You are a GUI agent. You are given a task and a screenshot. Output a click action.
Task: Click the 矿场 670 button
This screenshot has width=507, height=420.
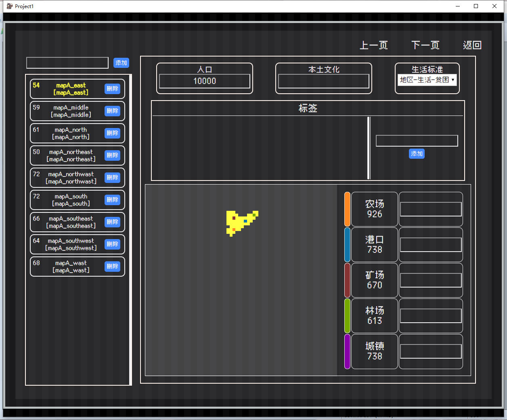[x=375, y=280]
